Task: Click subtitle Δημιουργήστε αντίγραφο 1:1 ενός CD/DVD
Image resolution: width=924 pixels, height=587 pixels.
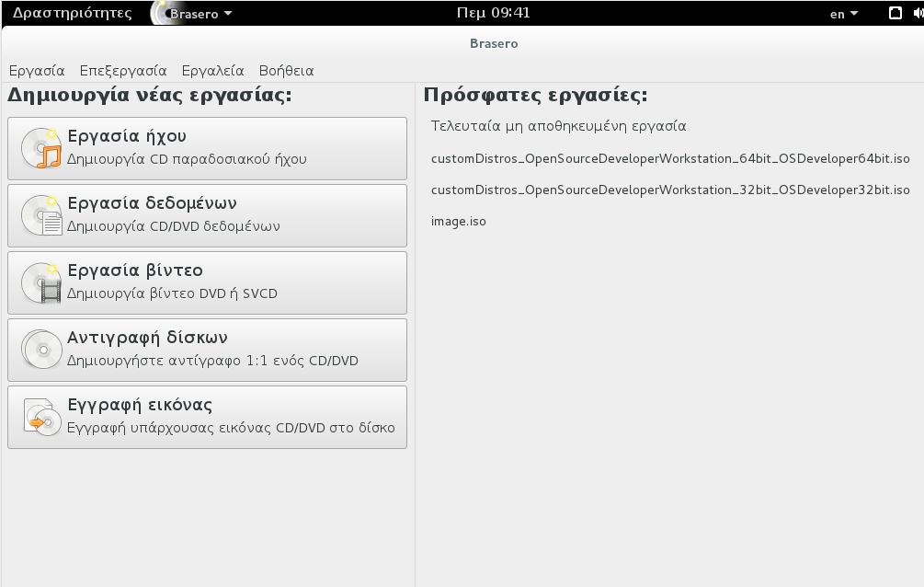Action: tap(212, 361)
